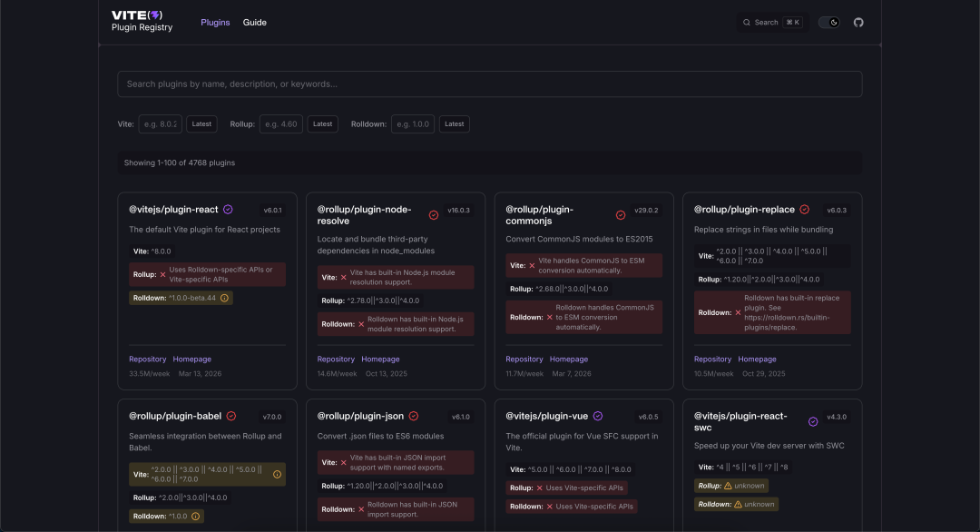Click X icon on plugin-json Vite row
980x532 pixels.
(343, 463)
